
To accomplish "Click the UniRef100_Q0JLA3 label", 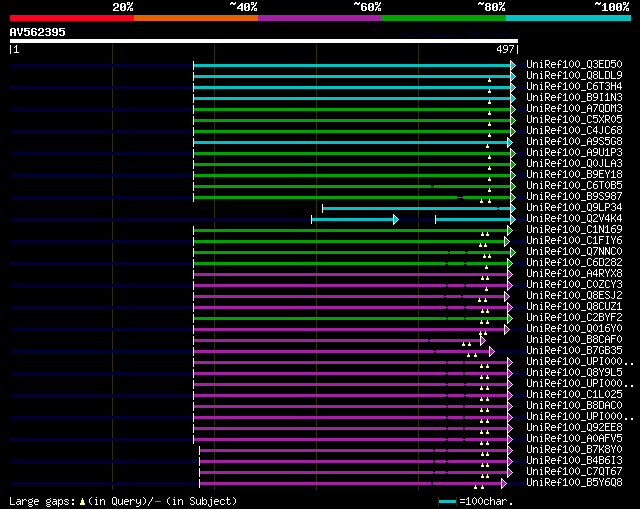I will (x=574, y=163).
